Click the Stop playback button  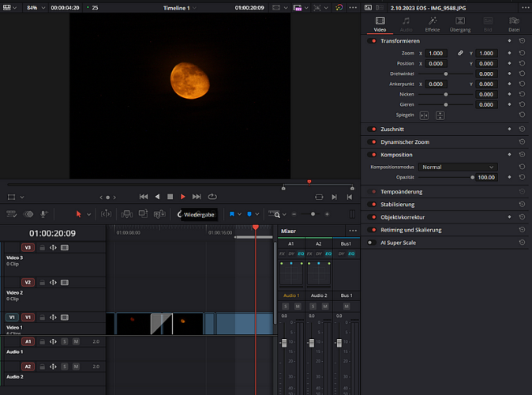pyautogui.click(x=170, y=197)
